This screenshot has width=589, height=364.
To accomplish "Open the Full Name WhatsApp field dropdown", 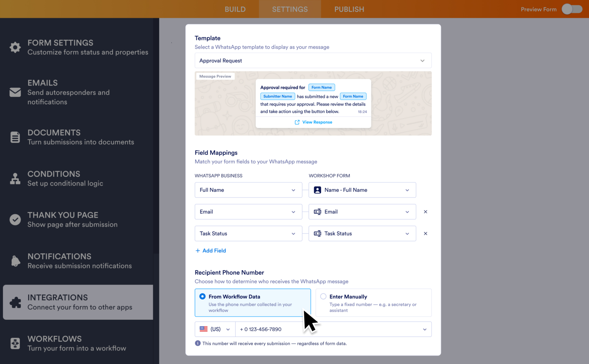I will pos(248,190).
